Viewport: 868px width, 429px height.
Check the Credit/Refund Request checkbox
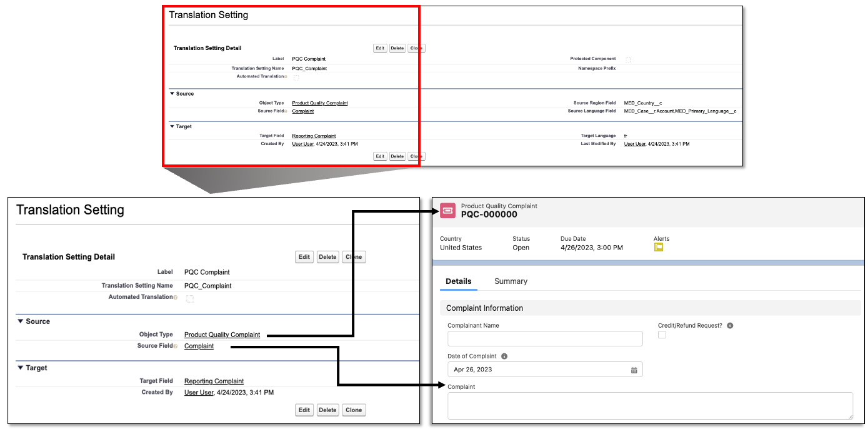(662, 335)
